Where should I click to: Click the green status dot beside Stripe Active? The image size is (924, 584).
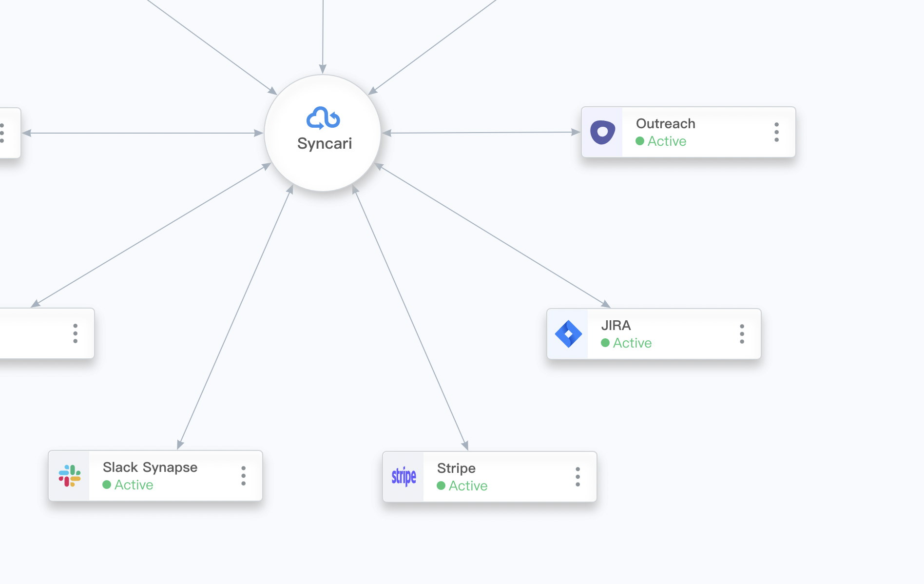[441, 486]
